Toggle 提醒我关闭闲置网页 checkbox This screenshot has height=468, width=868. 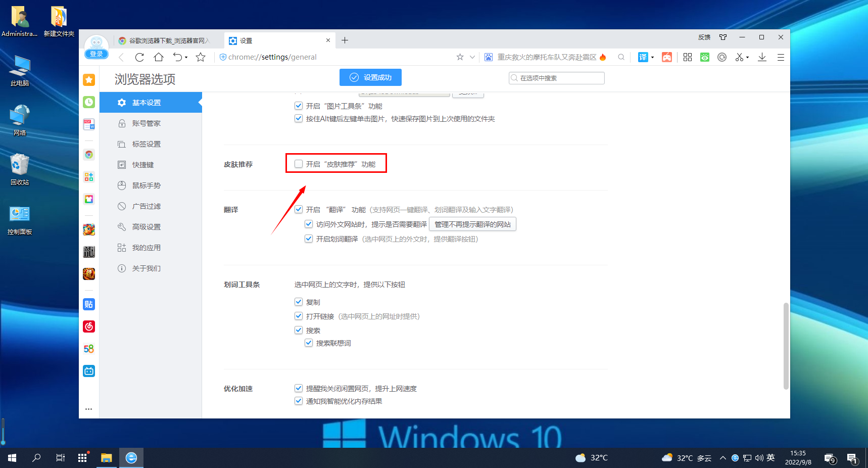click(x=299, y=388)
